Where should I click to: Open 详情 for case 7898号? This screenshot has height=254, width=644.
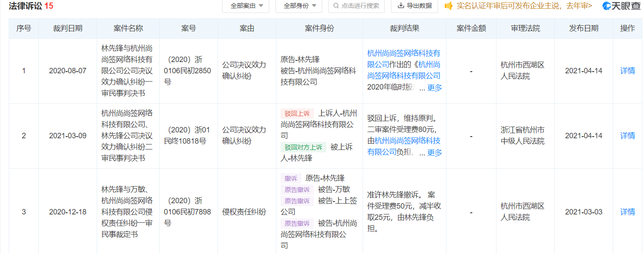(627, 212)
